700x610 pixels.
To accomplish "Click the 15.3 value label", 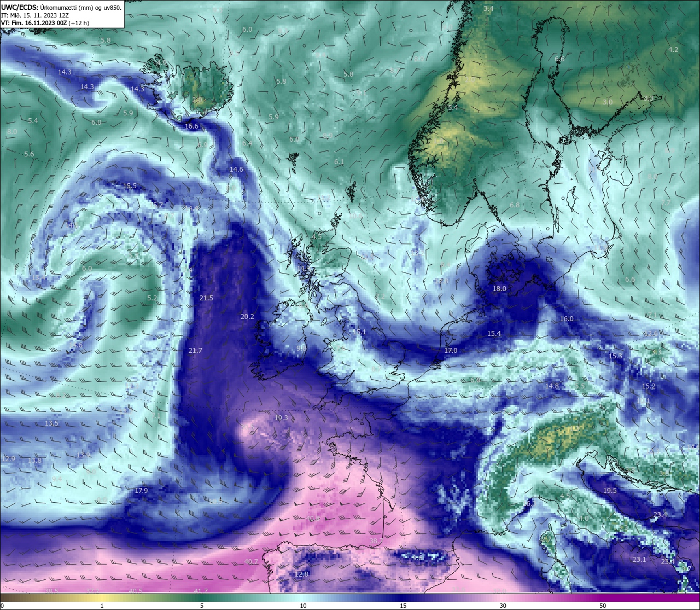I will pyautogui.click(x=615, y=356).
